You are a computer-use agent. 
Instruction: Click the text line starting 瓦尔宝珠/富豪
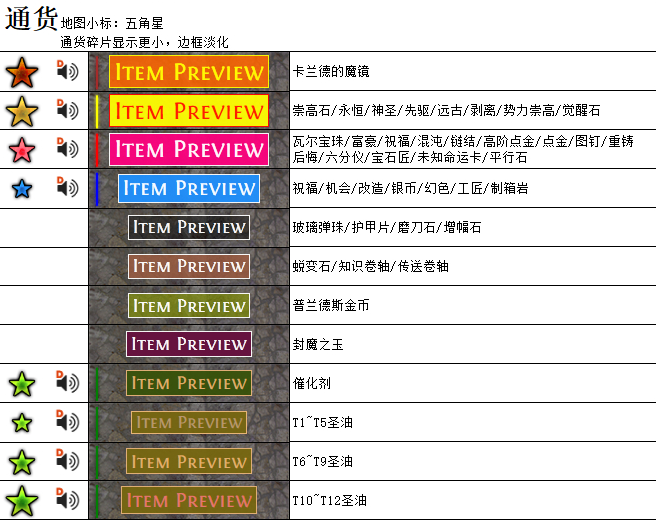pos(463,141)
